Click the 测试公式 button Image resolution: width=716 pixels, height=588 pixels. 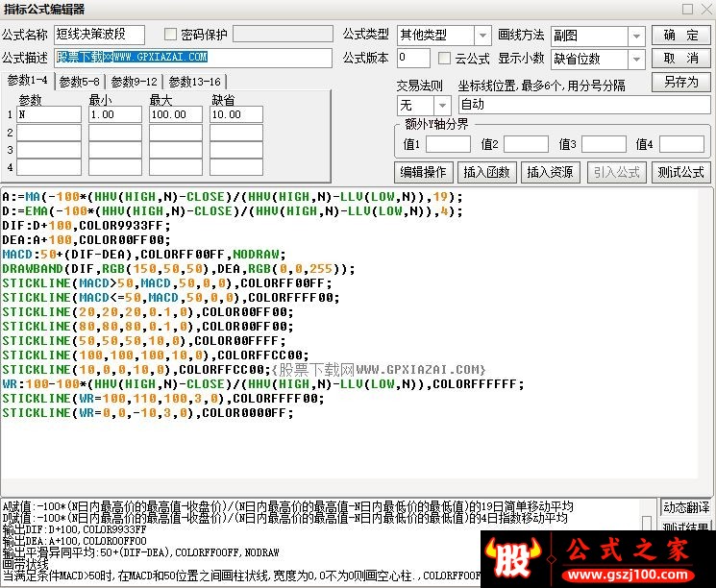(679, 172)
